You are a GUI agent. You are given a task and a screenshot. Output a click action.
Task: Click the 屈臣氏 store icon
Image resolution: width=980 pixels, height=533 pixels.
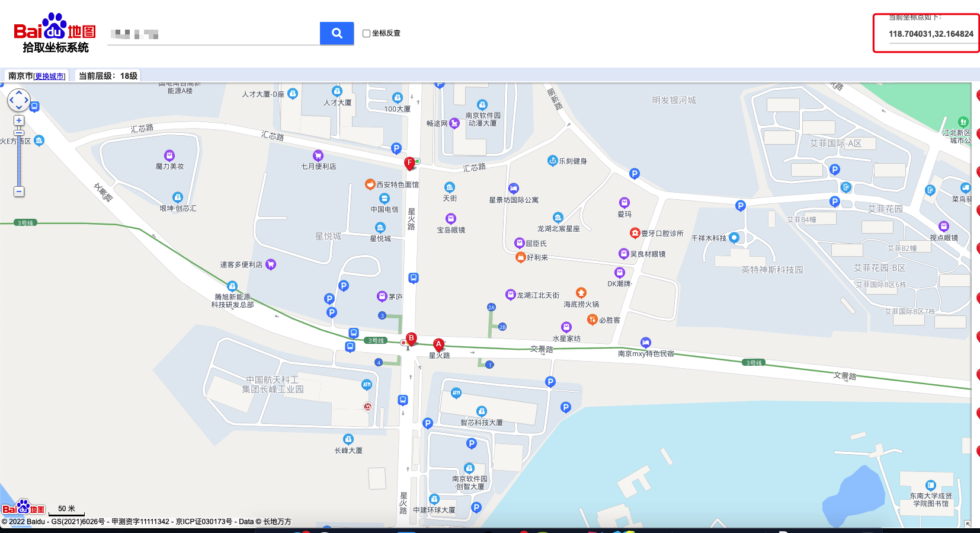coord(519,243)
